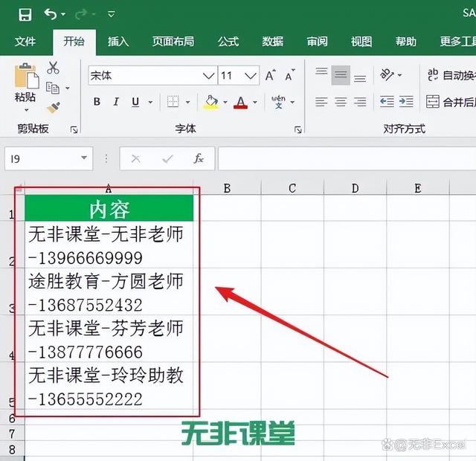The image size is (476, 461).
Task: Apply the yellow fill color bucket
Action: (211, 102)
